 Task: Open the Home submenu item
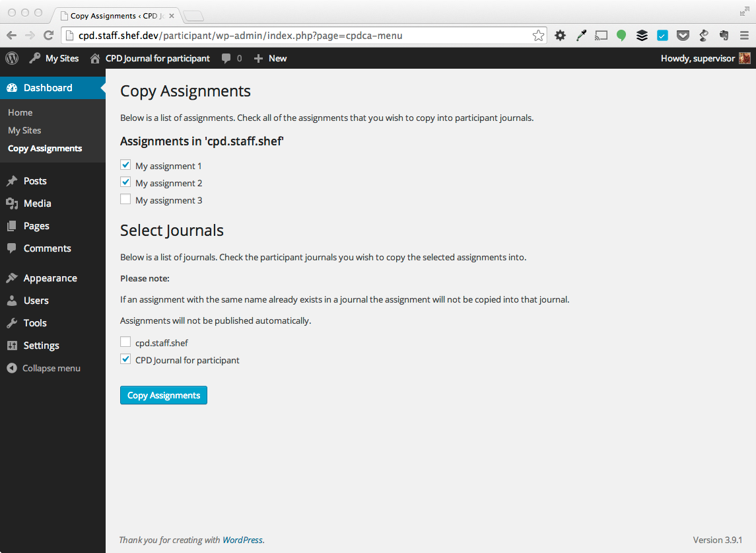point(20,112)
